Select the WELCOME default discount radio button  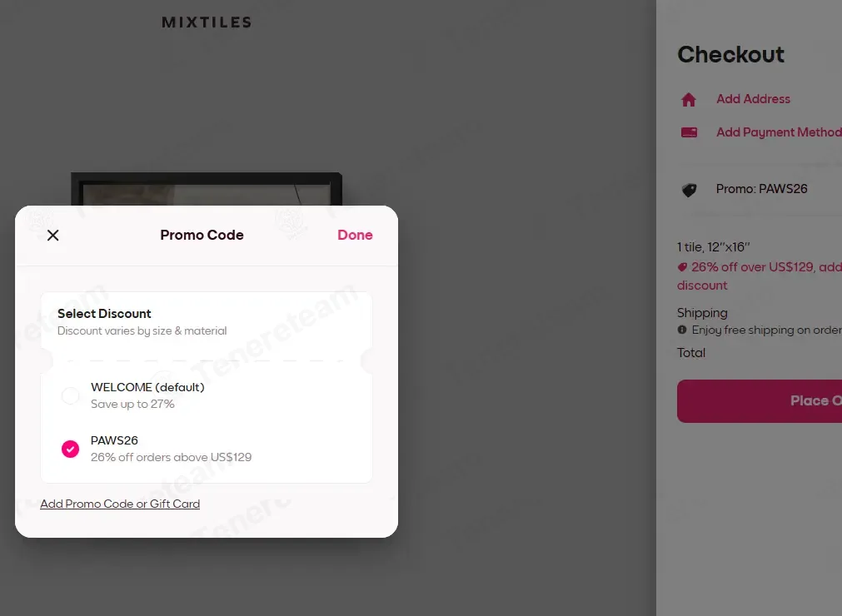click(x=71, y=395)
